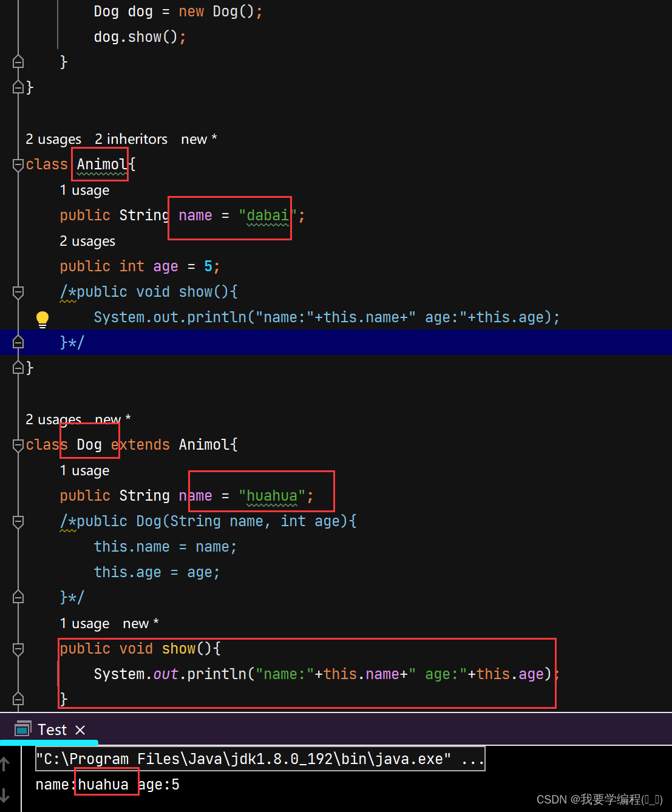The width and height of the screenshot is (672, 812).
Task: Click fold end marker at Animol closing brace
Action: point(18,367)
